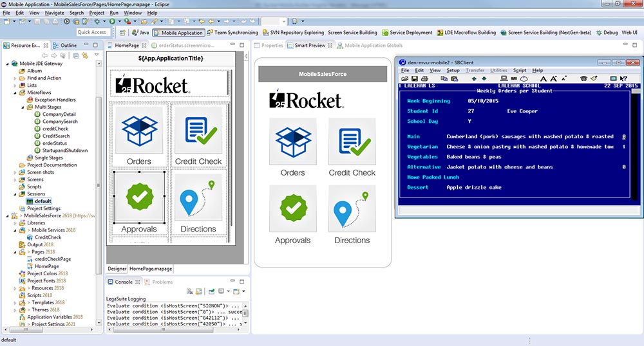Expand the Lists folder

click(x=15, y=86)
